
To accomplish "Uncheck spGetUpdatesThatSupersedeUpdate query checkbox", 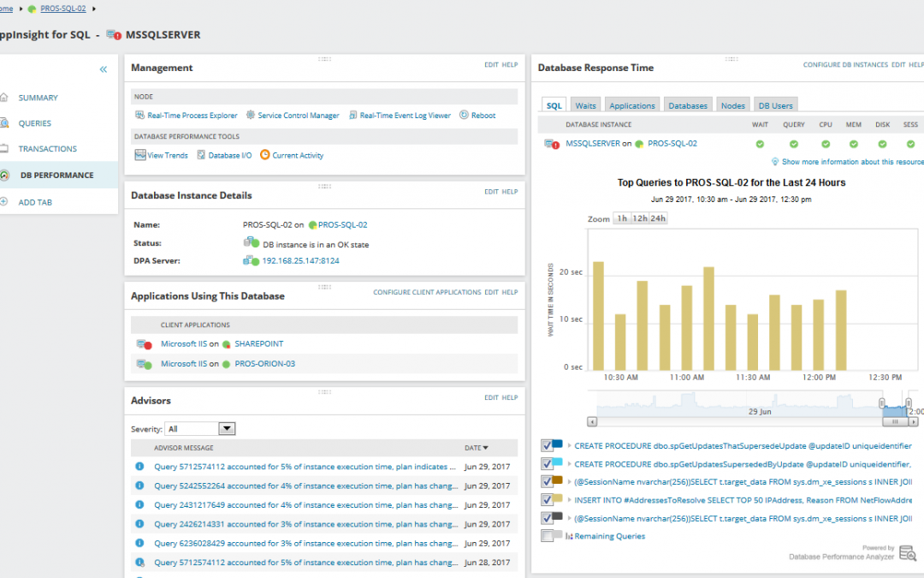I will pyautogui.click(x=547, y=446).
